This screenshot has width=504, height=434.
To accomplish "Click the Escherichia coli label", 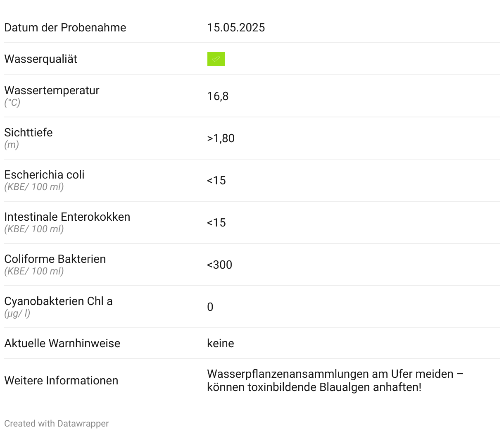I will pos(45,175).
